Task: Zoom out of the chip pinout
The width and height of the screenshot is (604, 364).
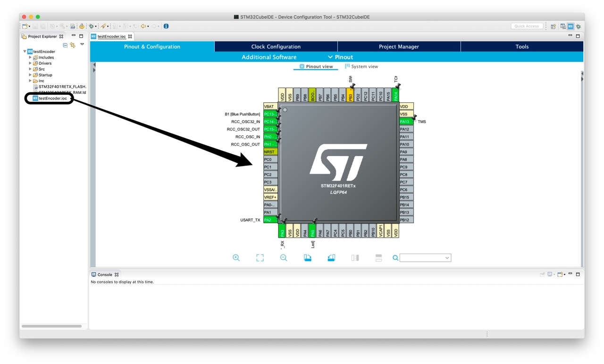Action: (x=284, y=257)
